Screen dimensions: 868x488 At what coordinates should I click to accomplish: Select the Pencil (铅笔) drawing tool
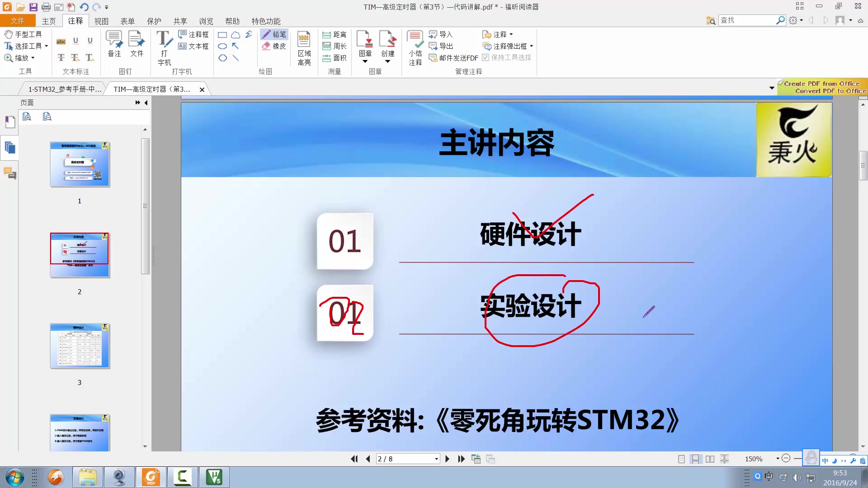(274, 34)
